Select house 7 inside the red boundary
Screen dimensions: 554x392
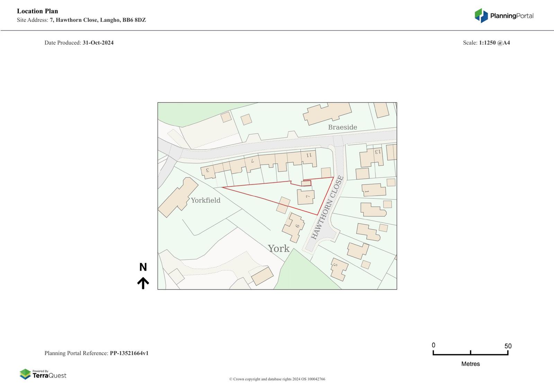(x=306, y=197)
